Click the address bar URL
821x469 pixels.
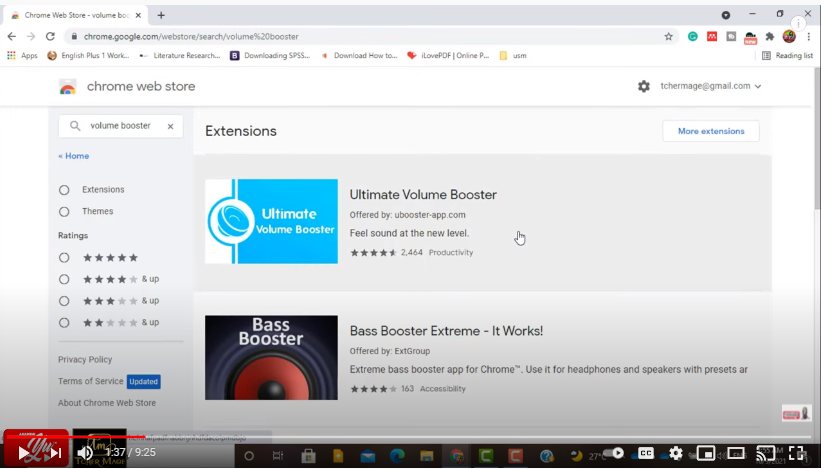pos(191,37)
